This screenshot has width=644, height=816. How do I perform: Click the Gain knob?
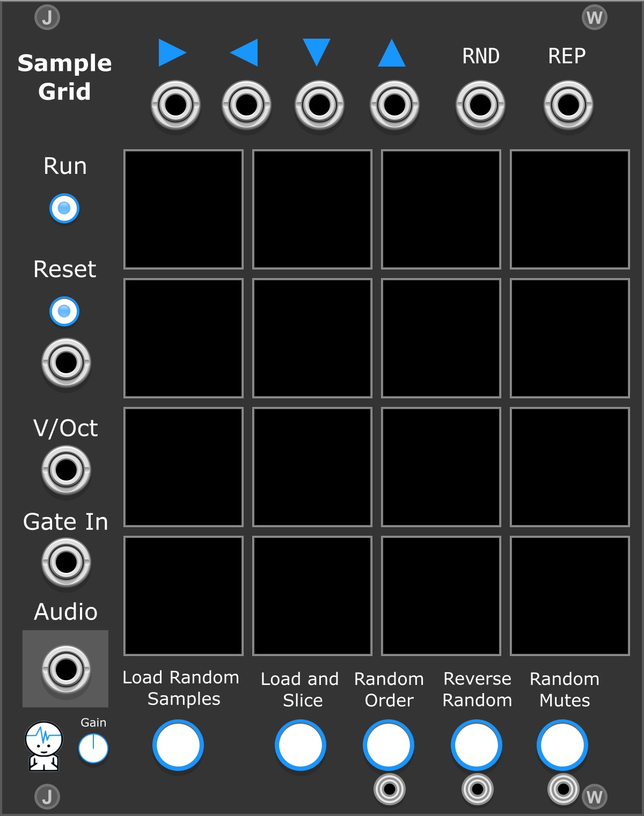[93, 748]
